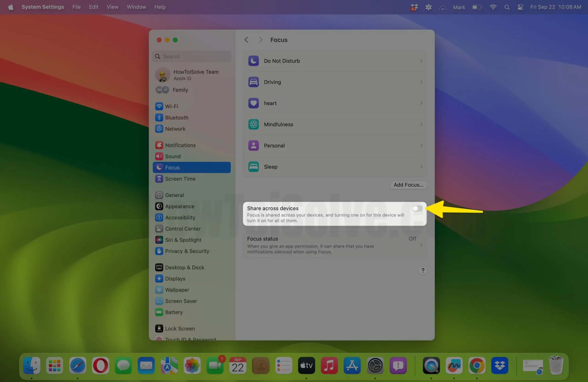Open Wallpaper settings

pyautogui.click(x=192, y=290)
